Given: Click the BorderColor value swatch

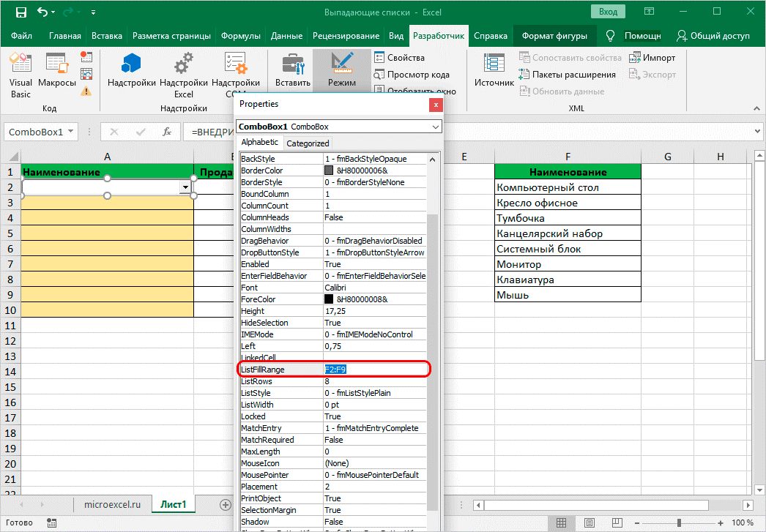Looking at the screenshot, I should click(330, 171).
